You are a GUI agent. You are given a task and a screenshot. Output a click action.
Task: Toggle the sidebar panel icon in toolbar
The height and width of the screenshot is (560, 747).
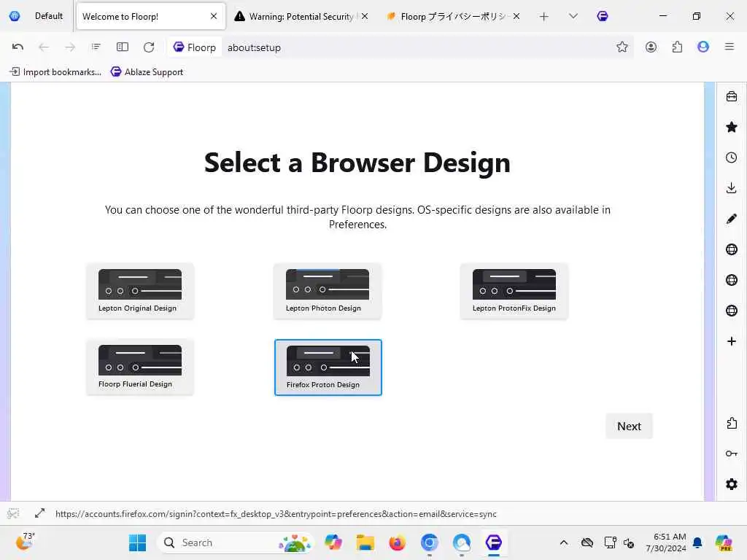[x=123, y=47]
